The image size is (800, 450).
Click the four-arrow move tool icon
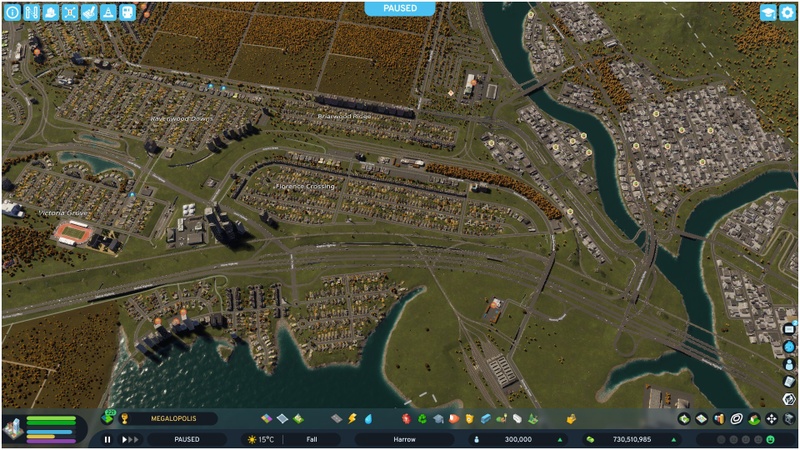771,419
